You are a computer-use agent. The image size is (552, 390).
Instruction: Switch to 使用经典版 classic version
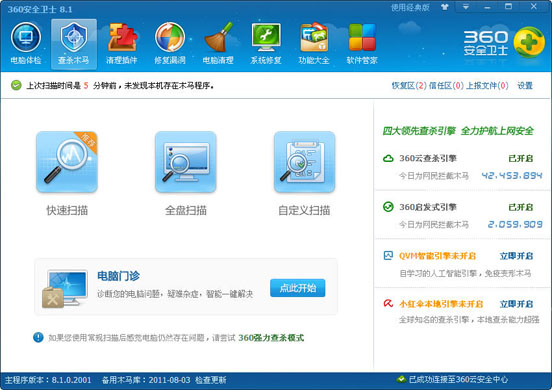[x=410, y=7]
